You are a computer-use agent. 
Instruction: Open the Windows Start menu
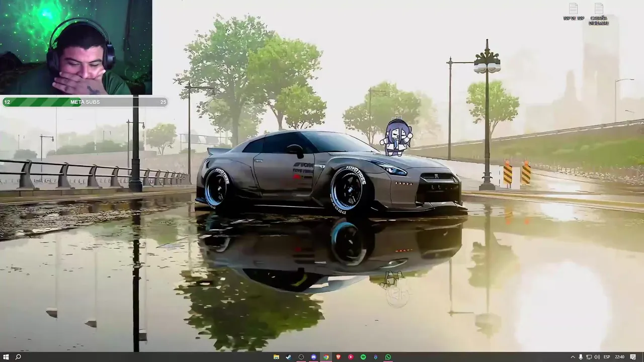(x=6, y=357)
